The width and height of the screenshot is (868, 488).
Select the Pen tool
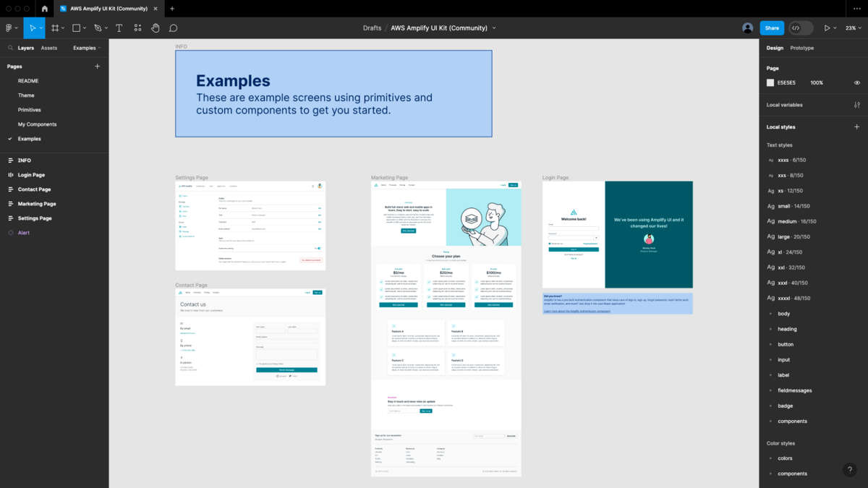tap(98, 28)
